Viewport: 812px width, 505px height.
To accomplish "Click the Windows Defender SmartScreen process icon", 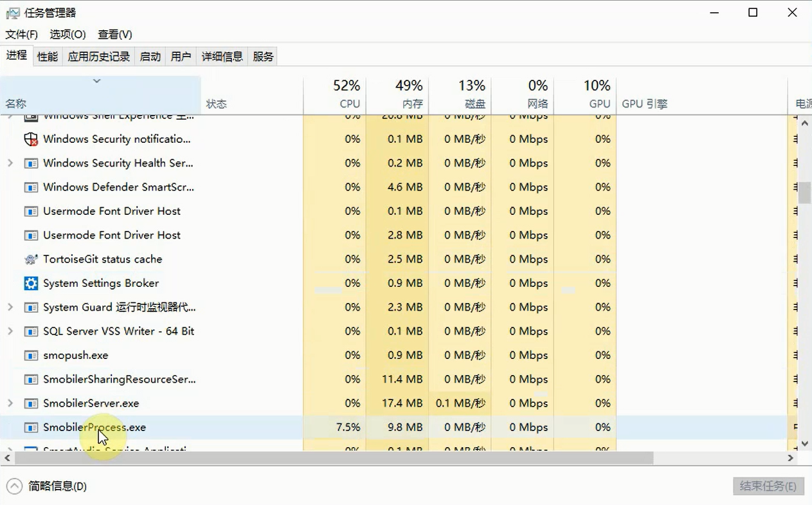I will pyautogui.click(x=31, y=187).
